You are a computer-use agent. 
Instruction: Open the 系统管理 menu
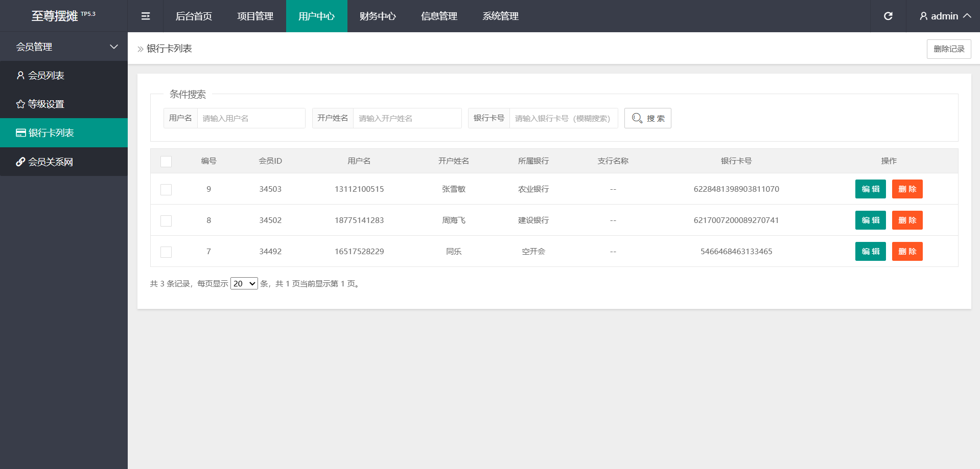coord(500,16)
